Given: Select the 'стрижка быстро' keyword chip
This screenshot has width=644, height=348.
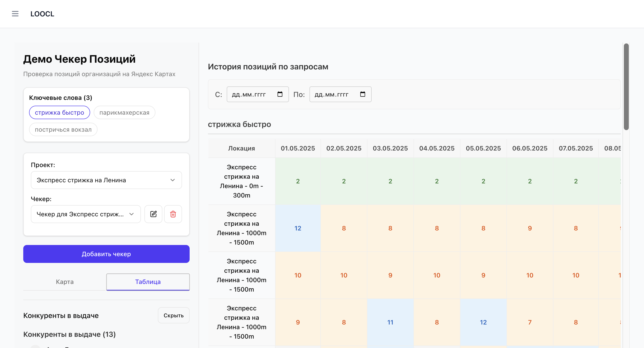Looking at the screenshot, I should tap(59, 112).
